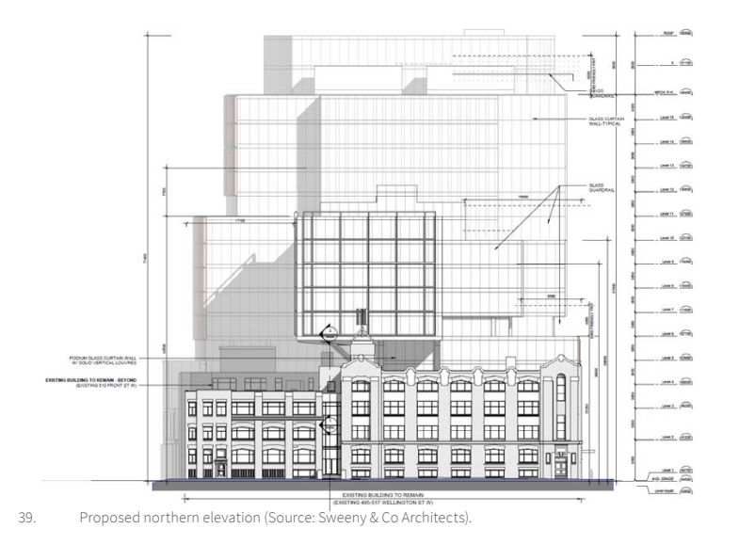Click the '(EXISTING 510 FRONT ST W)' note

point(106,386)
